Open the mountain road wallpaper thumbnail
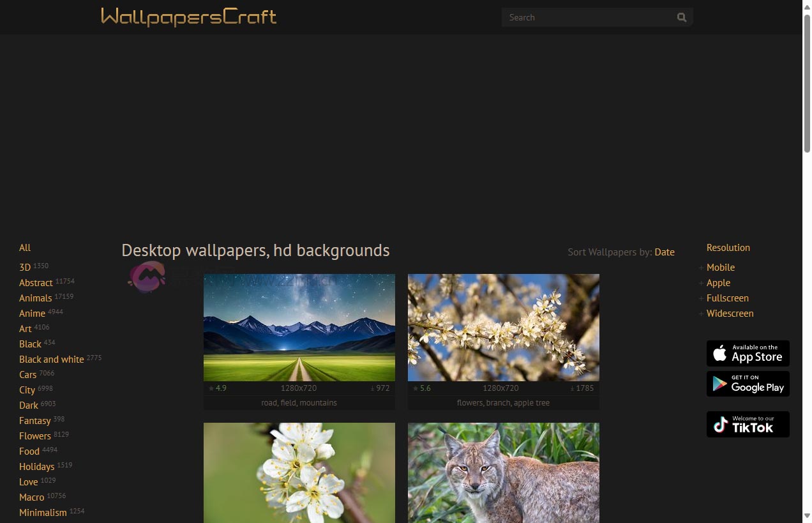This screenshot has width=812, height=523. [299, 327]
